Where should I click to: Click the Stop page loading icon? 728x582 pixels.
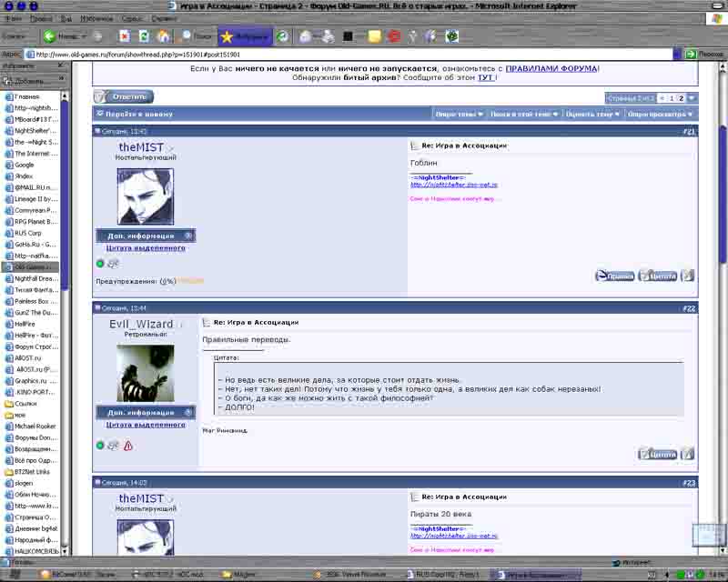click(x=124, y=36)
